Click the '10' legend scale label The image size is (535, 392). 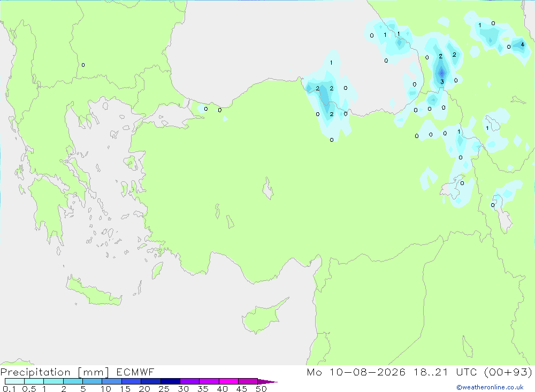[106, 389]
